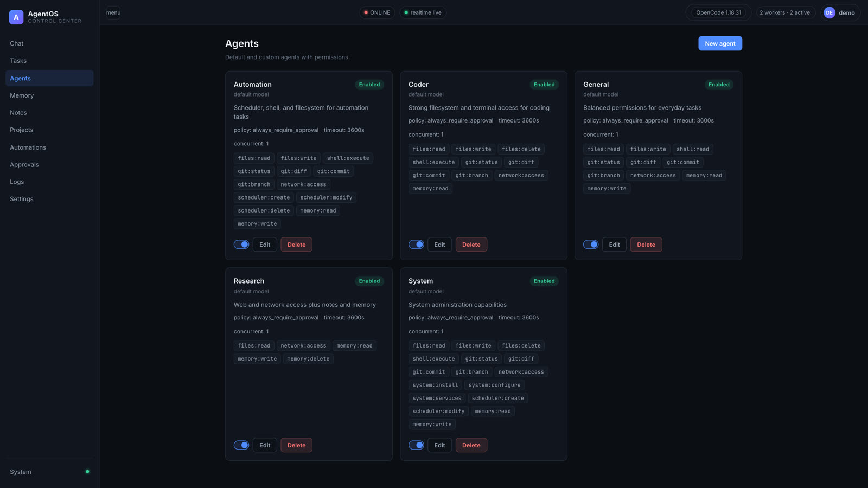
Task: Click the menu button in top bar
Action: pos(113,12)
